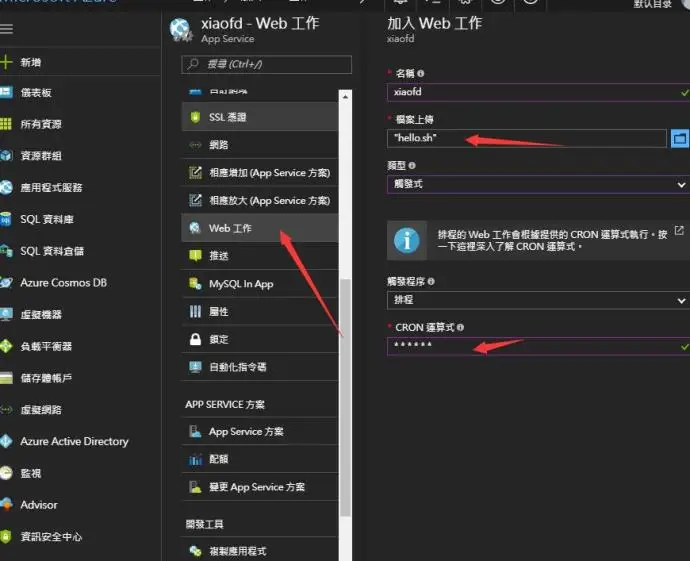Select 推送 menu item
This screenshot has height=561, width=690.
click(x=260, y=256)
